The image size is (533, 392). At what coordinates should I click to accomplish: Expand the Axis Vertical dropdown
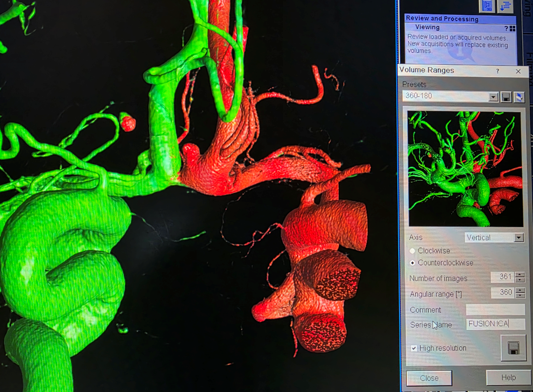click(519, 238)
